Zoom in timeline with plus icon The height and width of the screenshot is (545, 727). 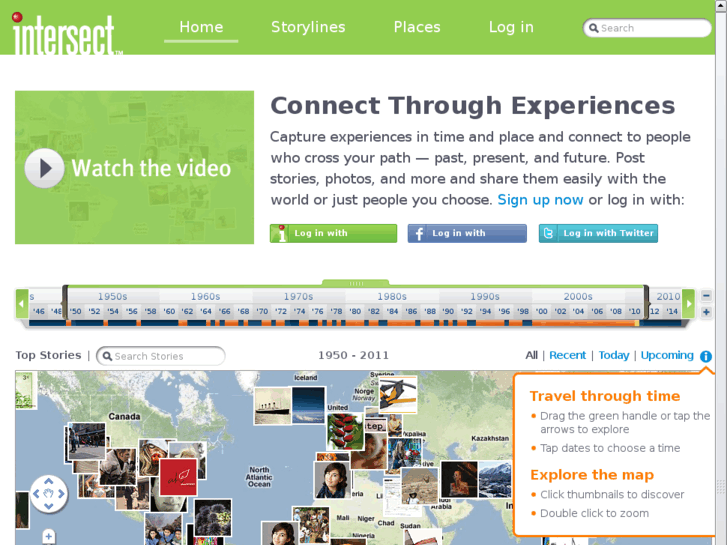click(x=706, y=312)
